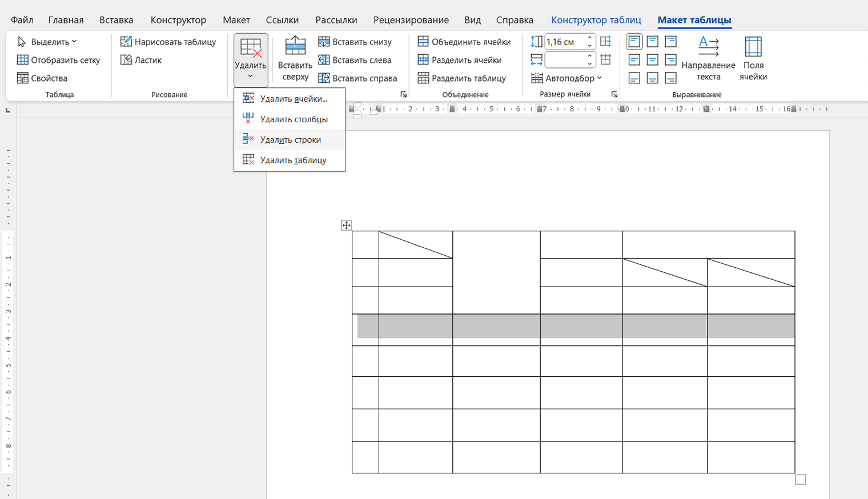Align cell text middle left

pos(634,60)
